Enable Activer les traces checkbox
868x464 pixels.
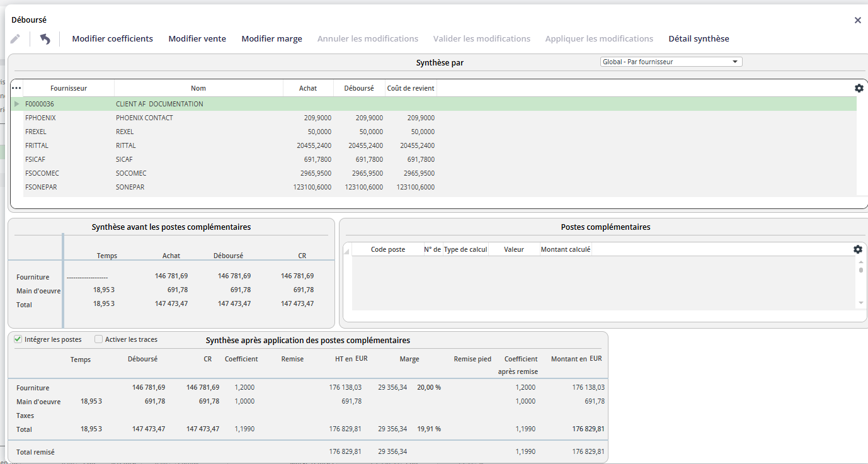click(98, 339)
